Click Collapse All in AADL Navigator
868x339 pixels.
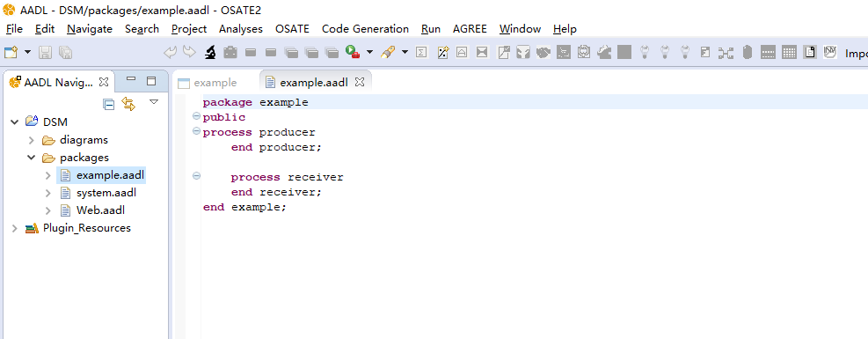109,104
